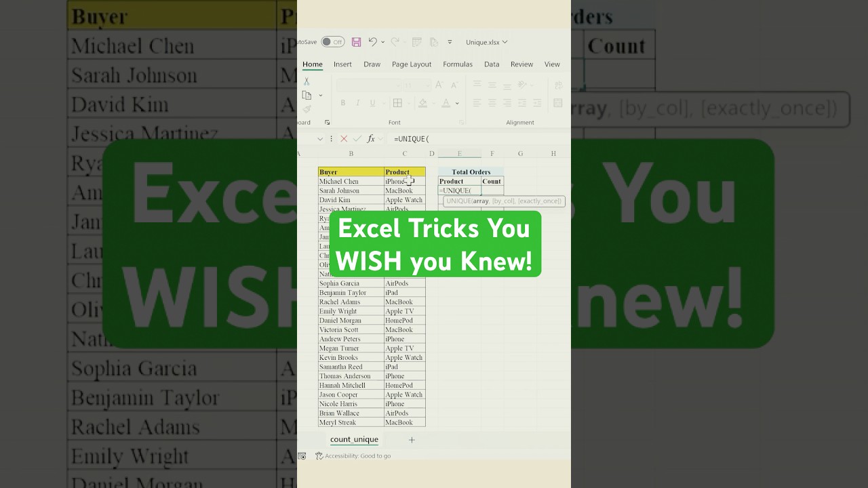The width and height of the screenshot is (868, 488).
Task: Click the Orientation text-angle icon
Action: [x=522, y=85]
